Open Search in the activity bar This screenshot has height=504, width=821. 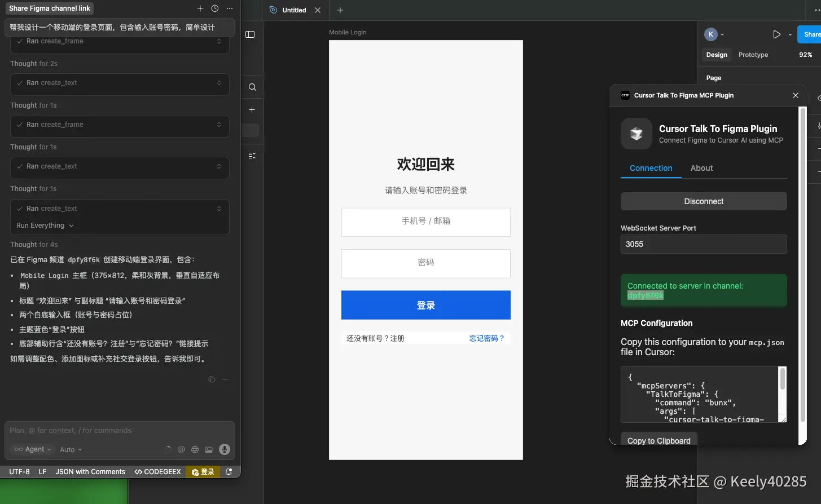coord(252,87)
